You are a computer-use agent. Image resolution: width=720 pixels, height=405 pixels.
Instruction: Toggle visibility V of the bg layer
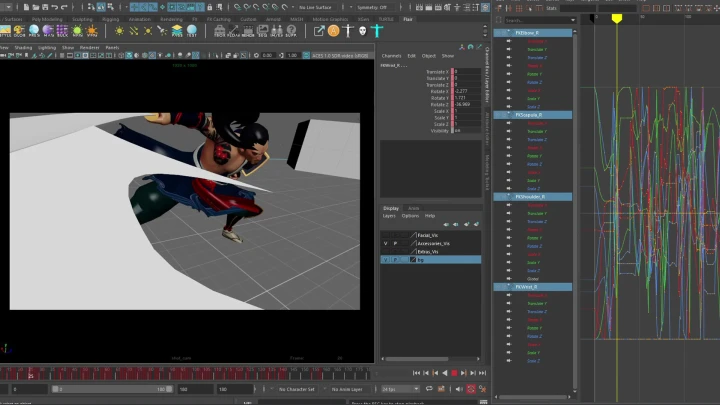click(385, 260)
